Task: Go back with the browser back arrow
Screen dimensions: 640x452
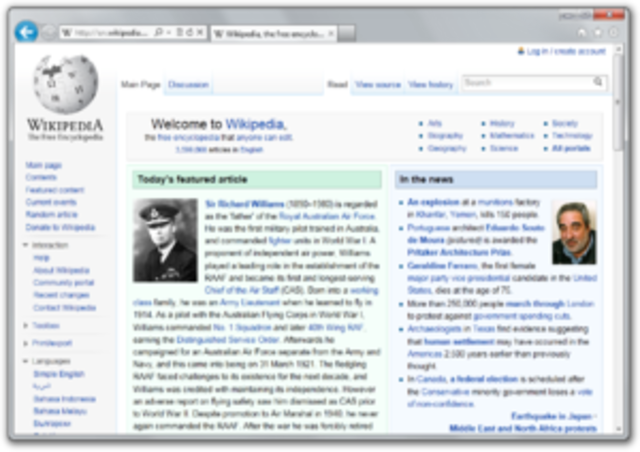Action: (26, 31)
